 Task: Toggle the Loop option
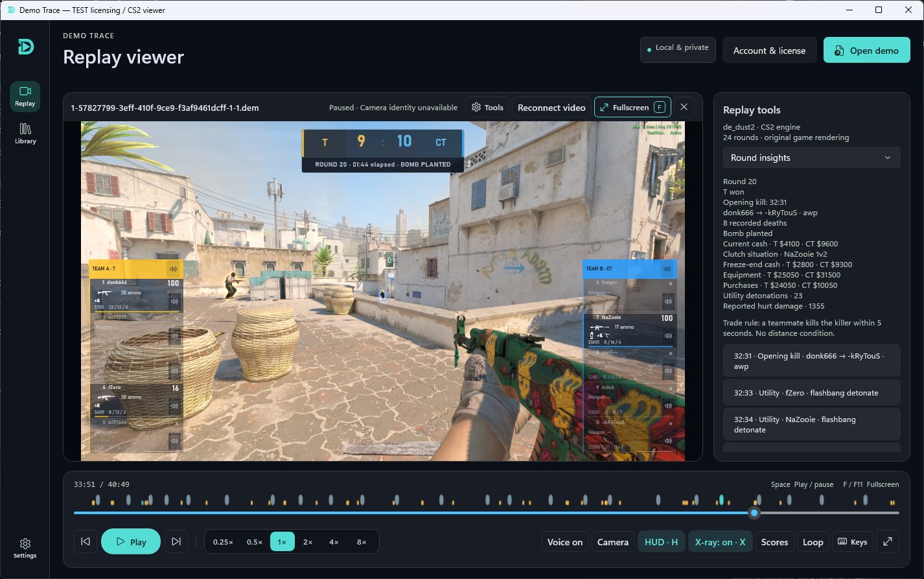click(813, 542)
